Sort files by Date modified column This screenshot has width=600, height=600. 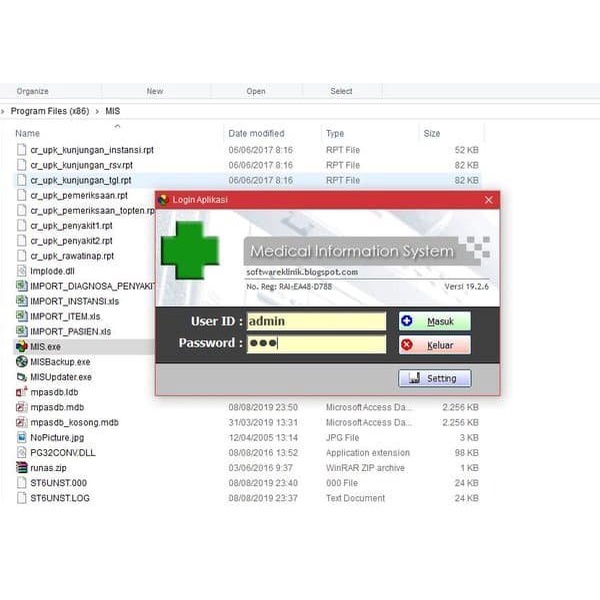coord(256,133)
